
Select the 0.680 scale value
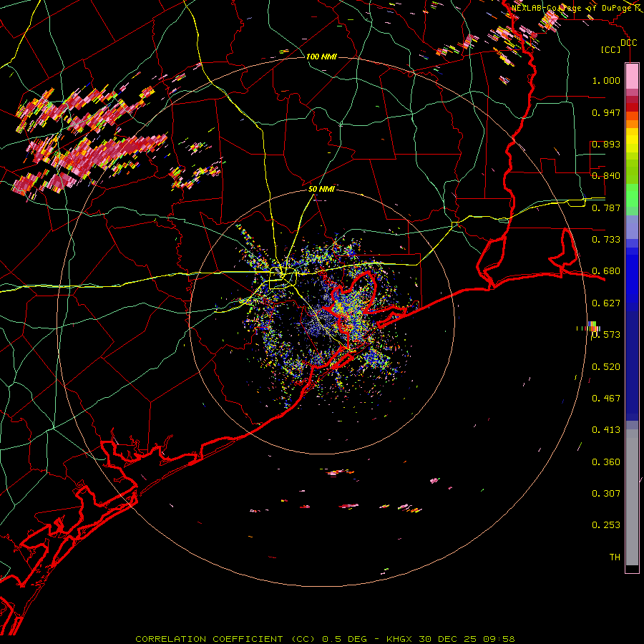(x=606, y=271)
